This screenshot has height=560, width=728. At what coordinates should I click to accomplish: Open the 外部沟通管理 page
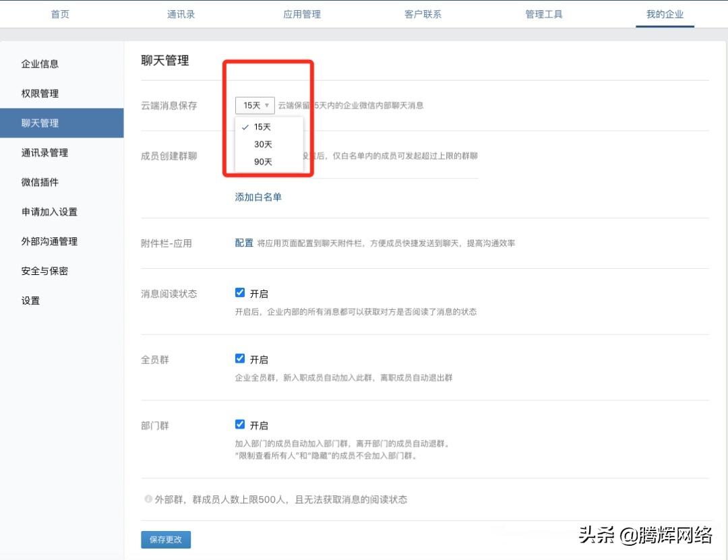tap(49, 241)
